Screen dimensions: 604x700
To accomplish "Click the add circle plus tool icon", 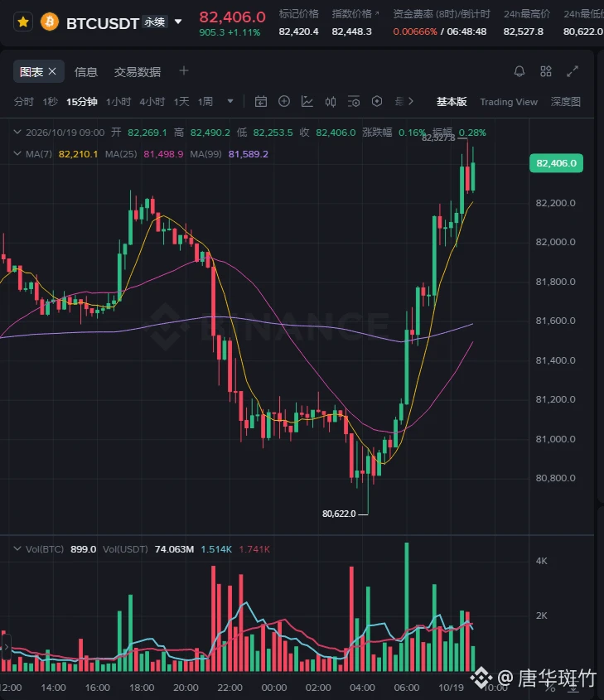I will [284, 101].
